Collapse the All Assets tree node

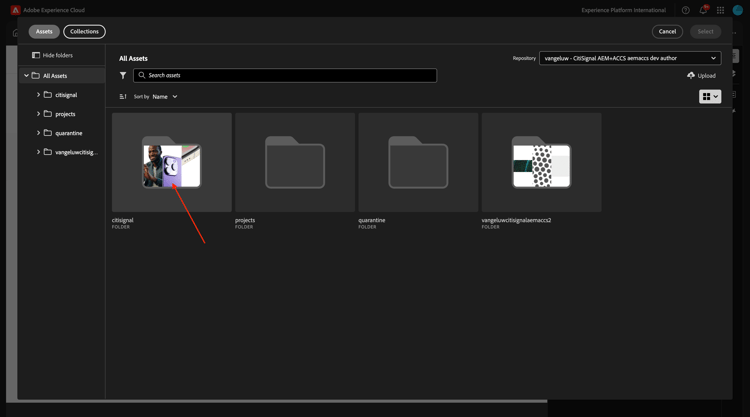[x=26, y=76]
